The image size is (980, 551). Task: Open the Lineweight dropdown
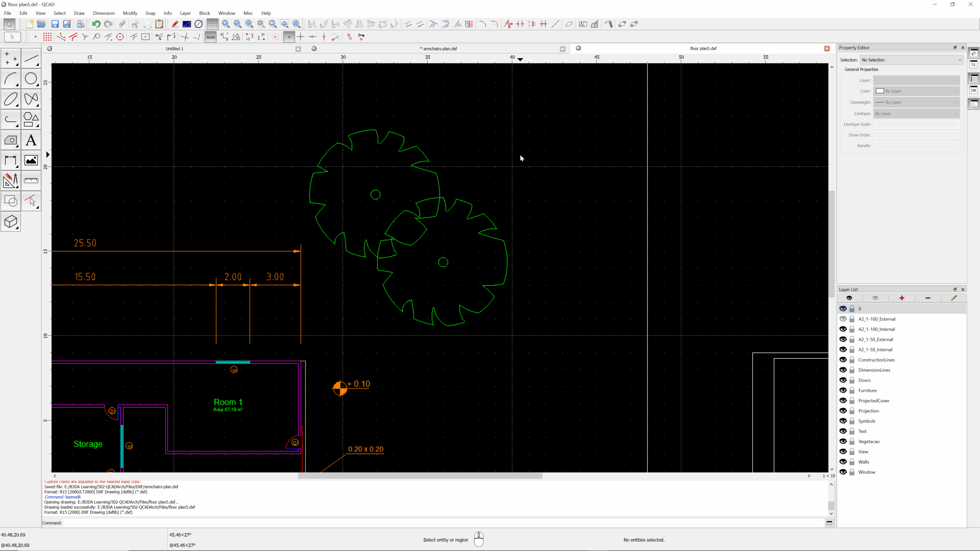click(x=917, y=102)
